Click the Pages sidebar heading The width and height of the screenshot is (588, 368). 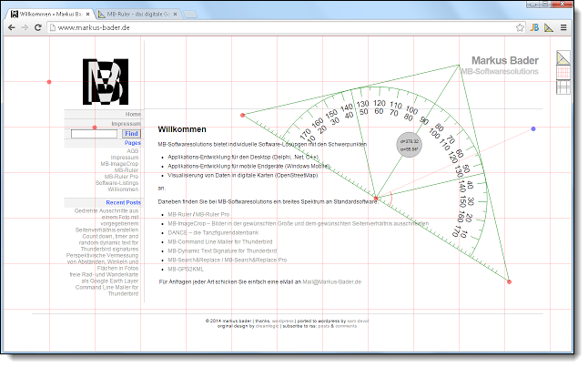pos(133,143)
